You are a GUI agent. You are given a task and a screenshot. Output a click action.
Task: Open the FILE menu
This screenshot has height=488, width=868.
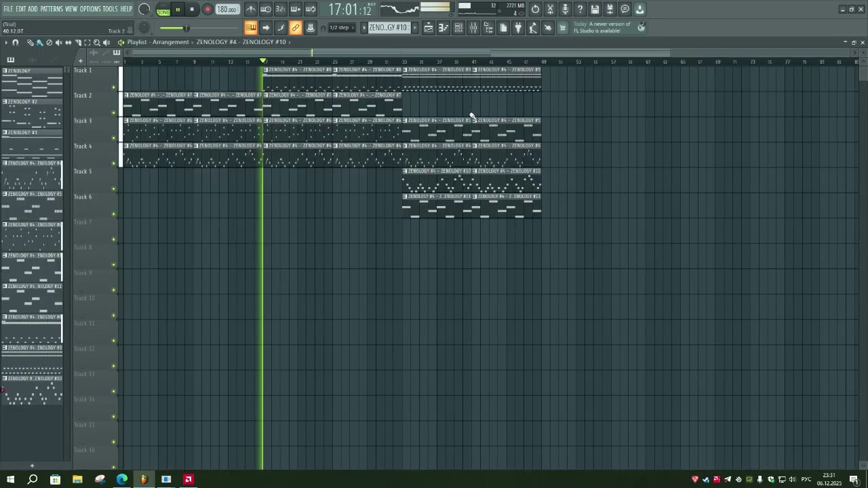tap(8, 9)
